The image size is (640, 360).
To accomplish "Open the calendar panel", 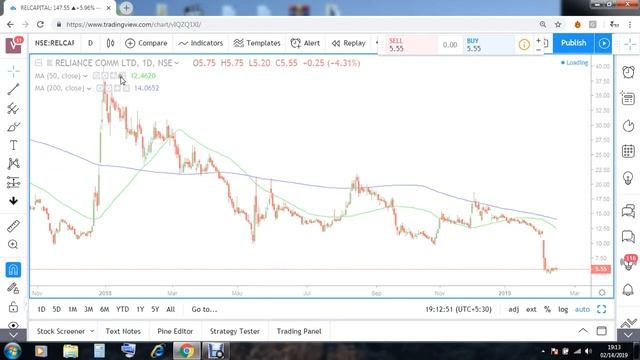I will [x=628, y=151].
